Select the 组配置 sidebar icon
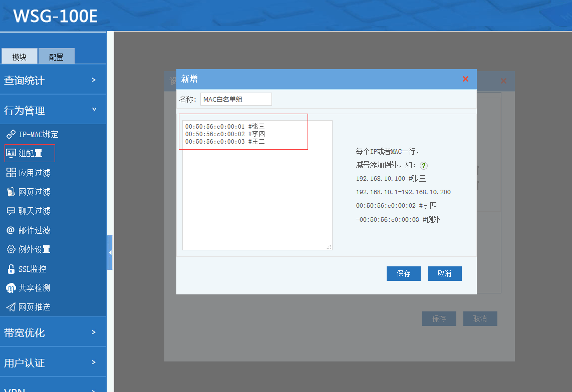 pyautogui.click(x=11, y=153)
